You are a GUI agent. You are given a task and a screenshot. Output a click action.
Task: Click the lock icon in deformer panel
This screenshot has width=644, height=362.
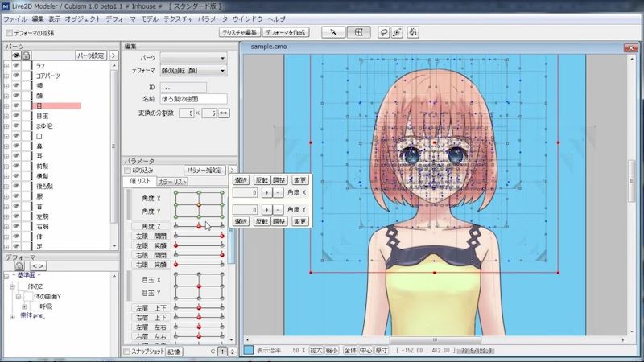click(x=19, y=266)
